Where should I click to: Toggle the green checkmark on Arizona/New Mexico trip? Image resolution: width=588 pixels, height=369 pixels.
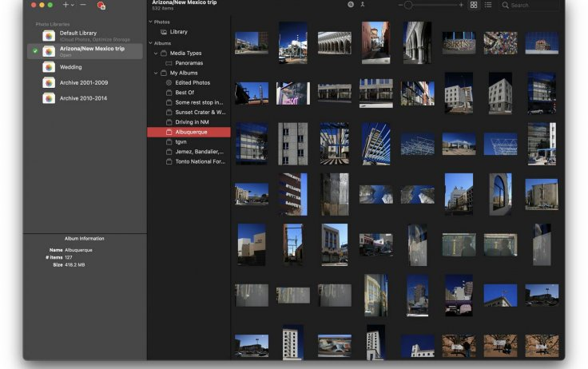35,51
